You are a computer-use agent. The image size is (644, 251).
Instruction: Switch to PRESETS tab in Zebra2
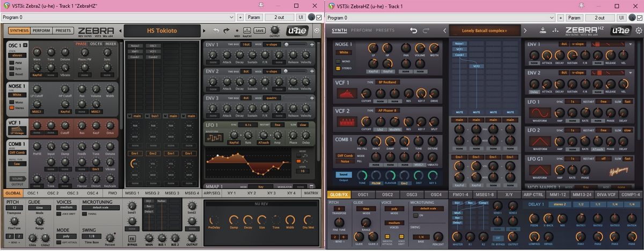pos(63,31)
